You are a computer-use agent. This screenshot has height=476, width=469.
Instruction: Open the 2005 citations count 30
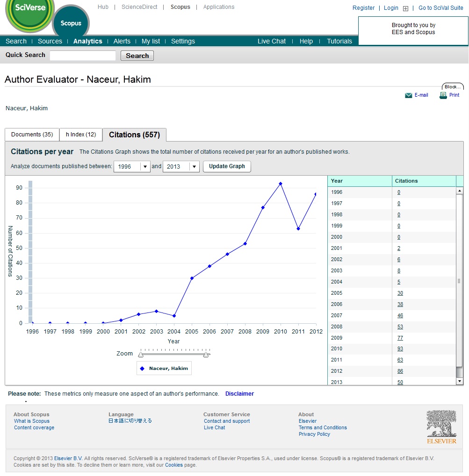(x=400, y=293)
